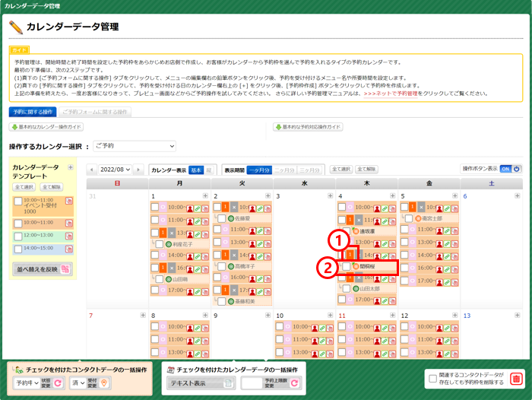Click reservation name 遠坂凛
Screen dimensions: 532x400
tap(367, 231)
